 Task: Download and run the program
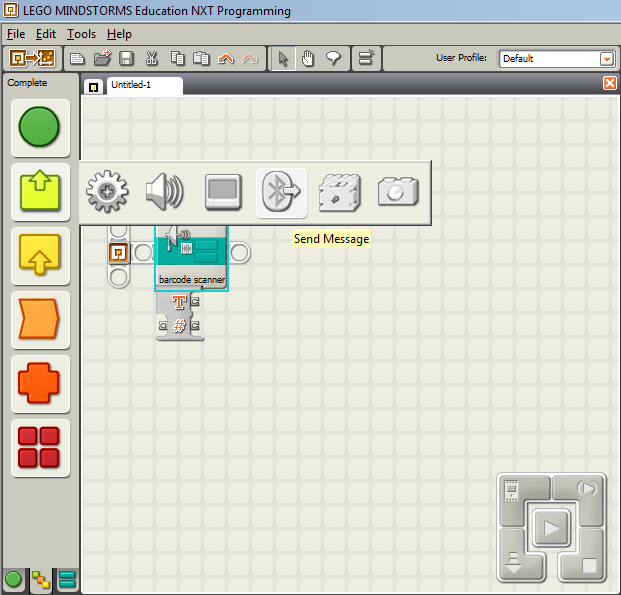pyautogui.click(x=551, y=528)
